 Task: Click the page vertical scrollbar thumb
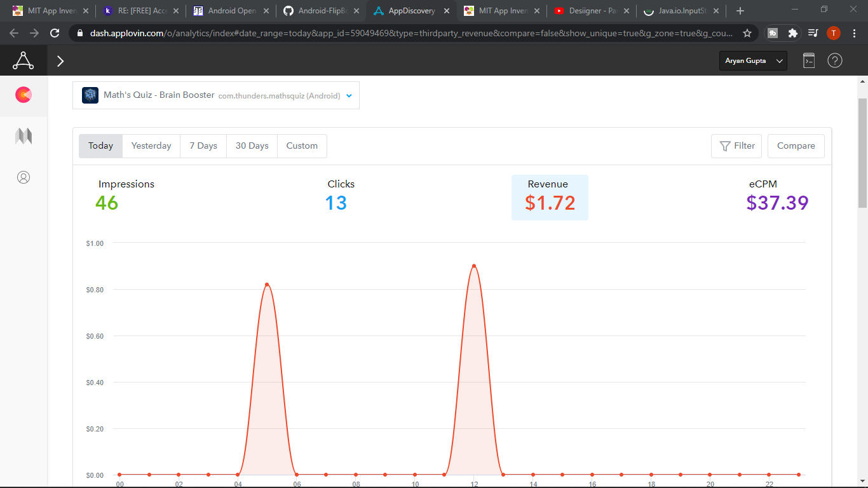(x=862, y=152)
